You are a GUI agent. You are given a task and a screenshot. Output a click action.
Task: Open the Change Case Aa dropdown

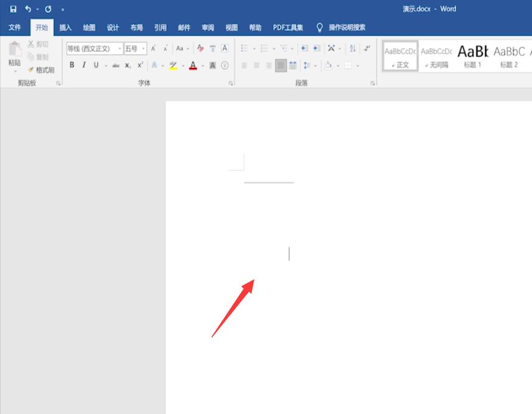click(182, 48)
